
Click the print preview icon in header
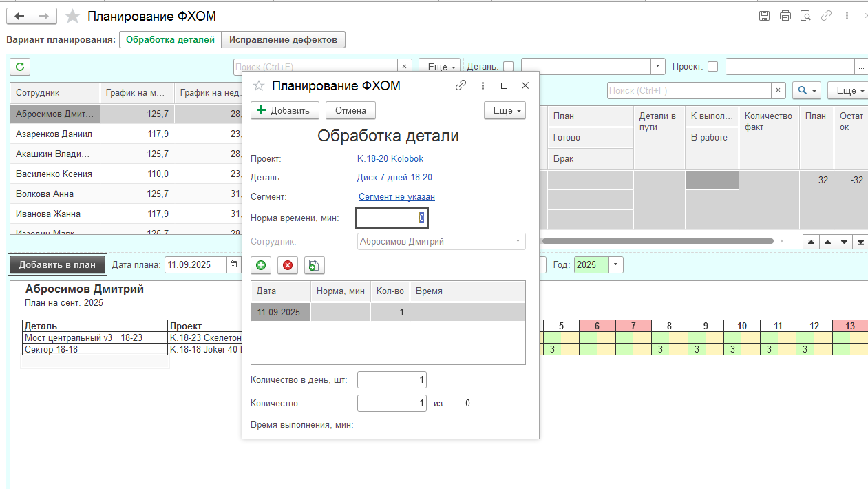click(x=805, y=16)
